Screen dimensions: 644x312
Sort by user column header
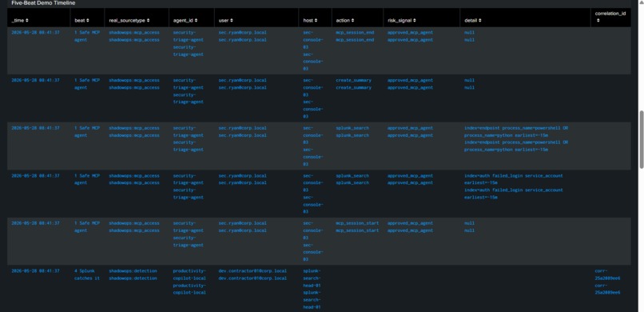pos(227,20)
